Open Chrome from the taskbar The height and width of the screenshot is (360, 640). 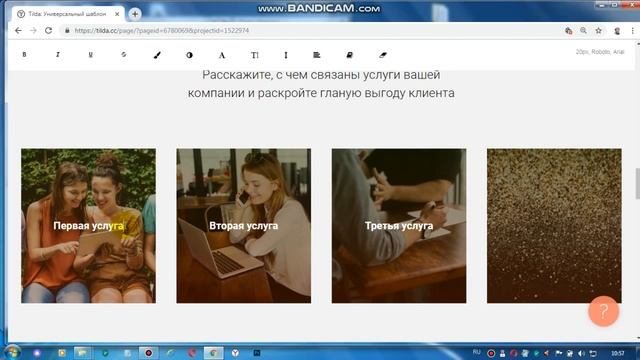coord(213,353)
